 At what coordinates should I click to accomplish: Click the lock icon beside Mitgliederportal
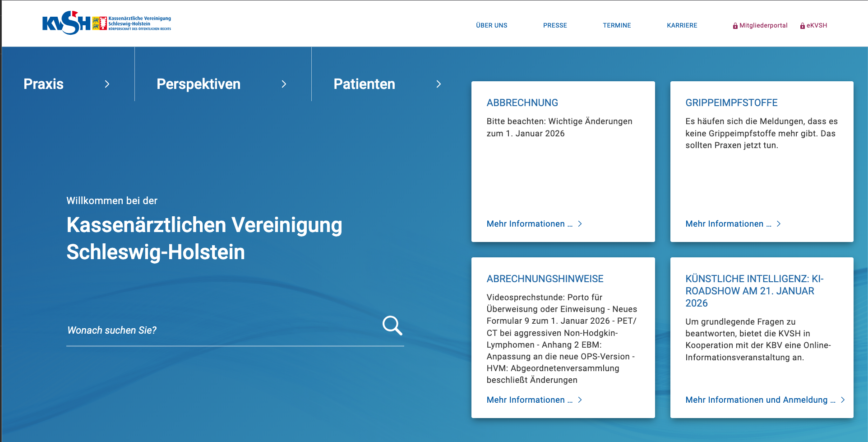(x=735, y=26)
